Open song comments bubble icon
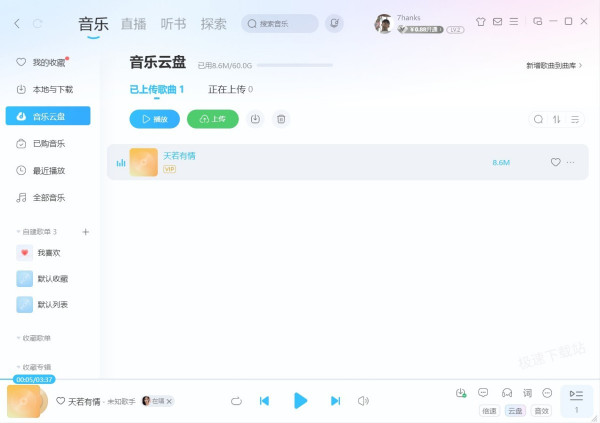The width and height of the screenshot is (600, 423). point(483,393)
